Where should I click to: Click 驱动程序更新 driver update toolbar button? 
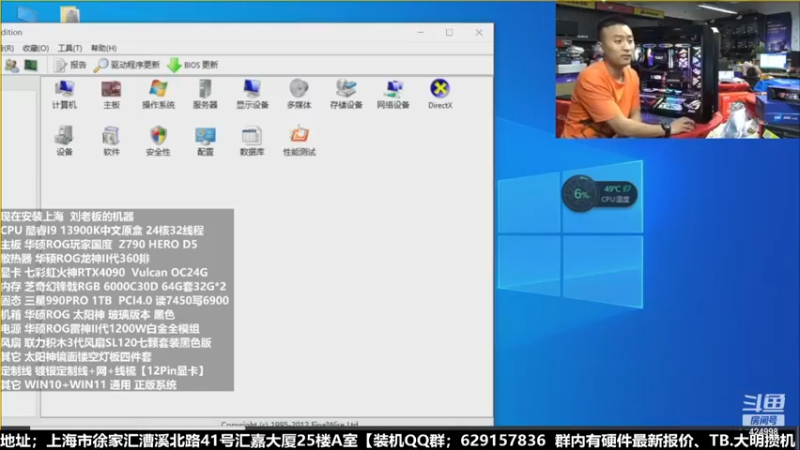pyautogui.click(x=127, y=65)
